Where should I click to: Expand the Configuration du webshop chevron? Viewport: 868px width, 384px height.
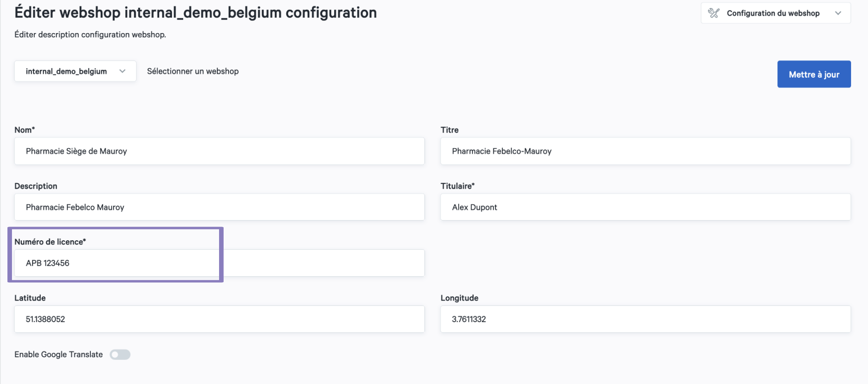tap(838, 13)
